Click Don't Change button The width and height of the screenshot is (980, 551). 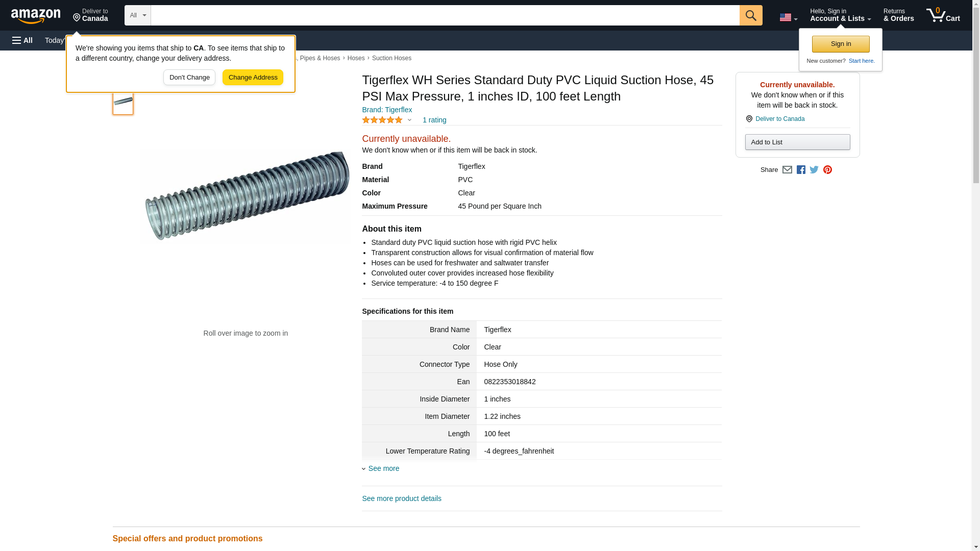[x=189, y=78]
